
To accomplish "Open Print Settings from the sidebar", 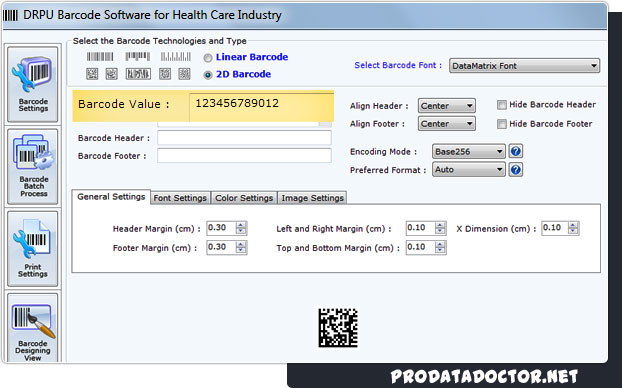I will [33, 249].
